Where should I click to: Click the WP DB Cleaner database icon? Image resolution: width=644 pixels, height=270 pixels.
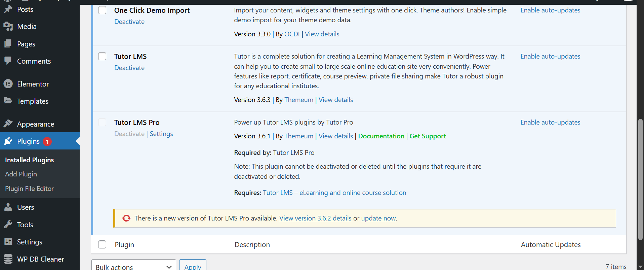click(8, 259)
